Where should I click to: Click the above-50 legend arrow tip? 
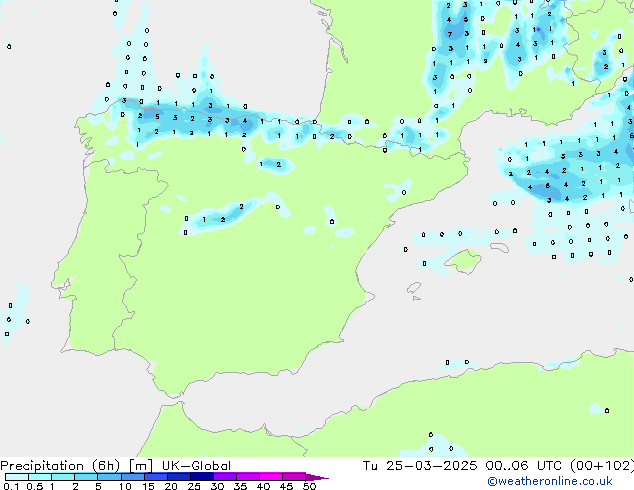(317, 477)
